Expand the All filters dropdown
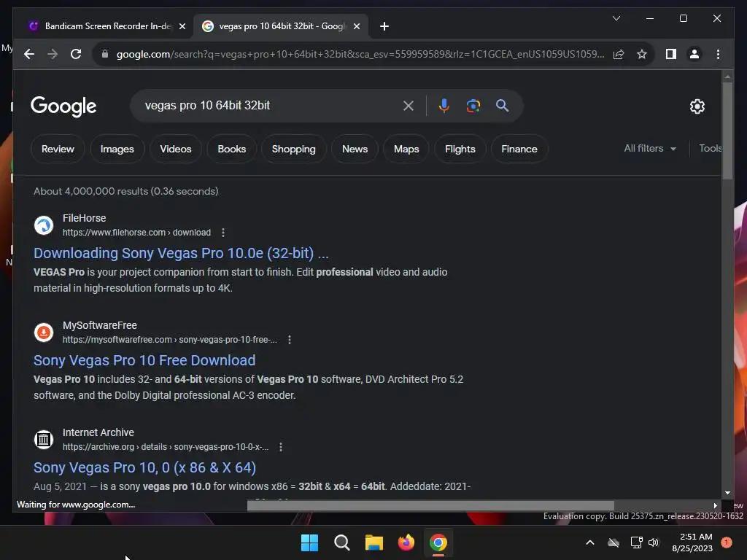747x560 pixels. coord(650,149)
